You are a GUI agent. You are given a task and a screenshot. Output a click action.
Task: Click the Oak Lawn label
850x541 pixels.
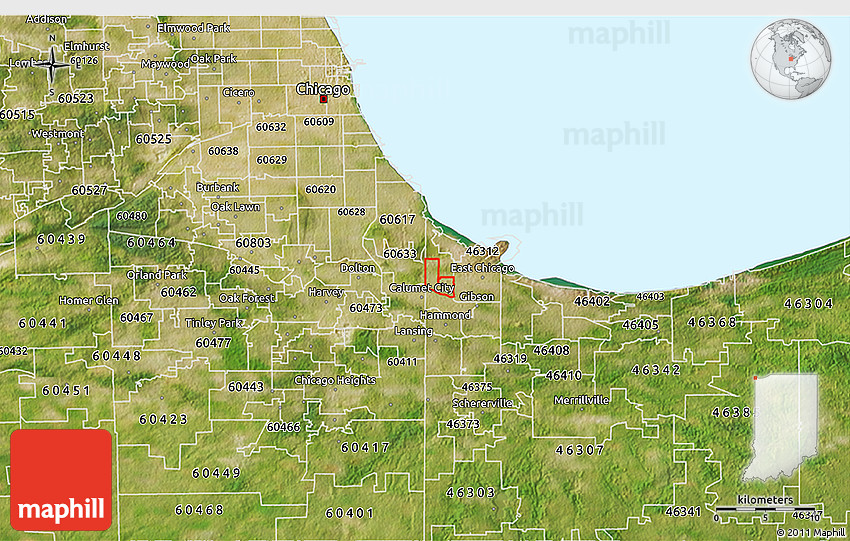tap(235, 207)
